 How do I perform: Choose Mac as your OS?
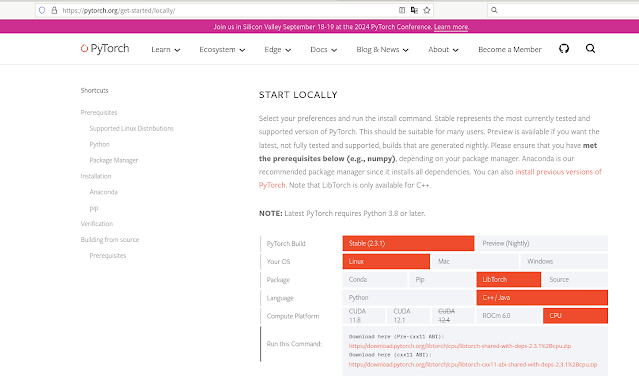point(475,261)
